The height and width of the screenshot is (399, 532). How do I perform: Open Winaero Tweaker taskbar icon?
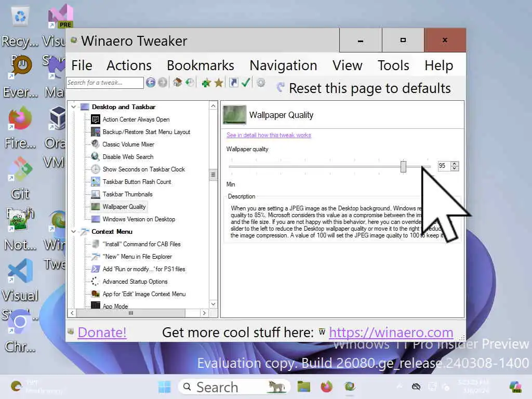coord(350,387)
